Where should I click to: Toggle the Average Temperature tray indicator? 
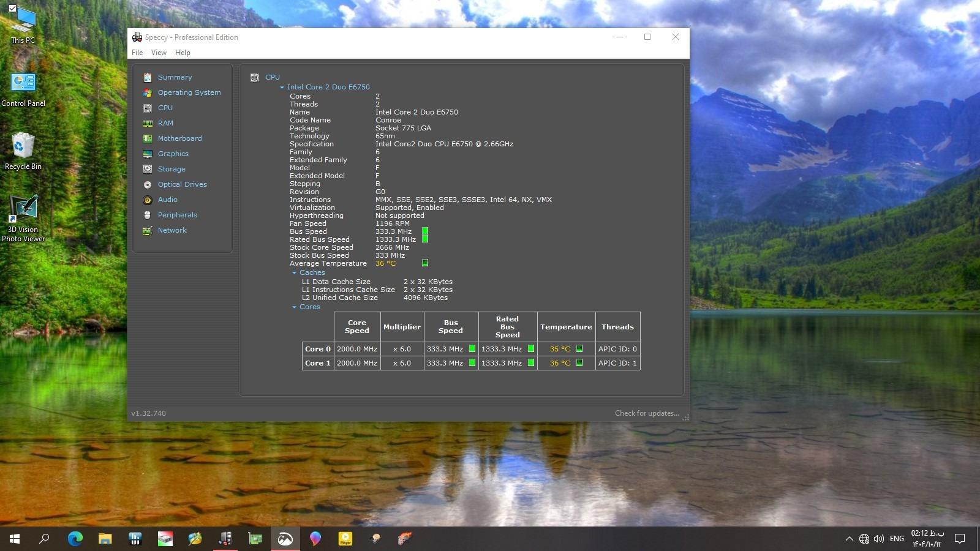point(425,263)
